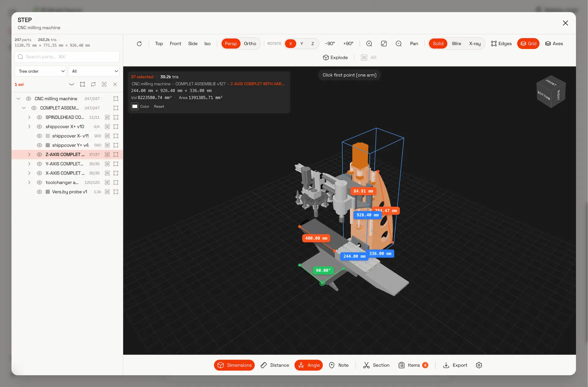Toggle visibility of COMPLET ASSEM... node

[x=34, y=108]
